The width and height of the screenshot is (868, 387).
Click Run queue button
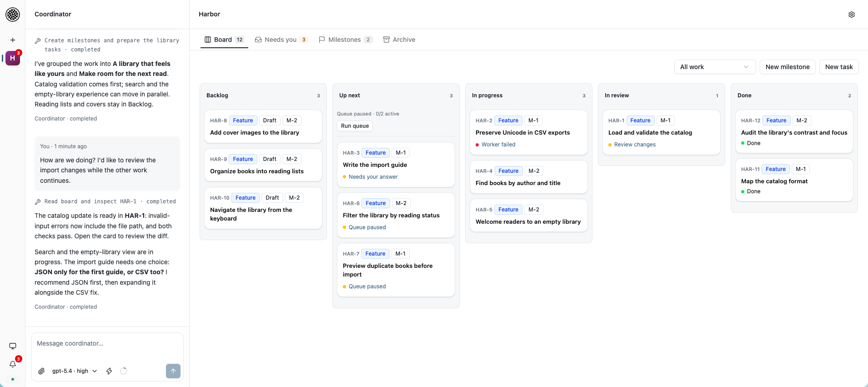355,126
